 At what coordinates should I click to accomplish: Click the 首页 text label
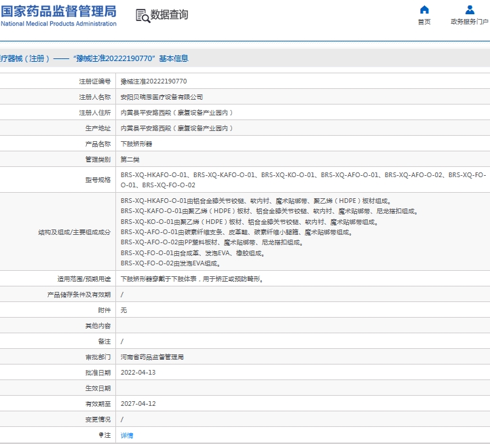[x=424, y=22]
